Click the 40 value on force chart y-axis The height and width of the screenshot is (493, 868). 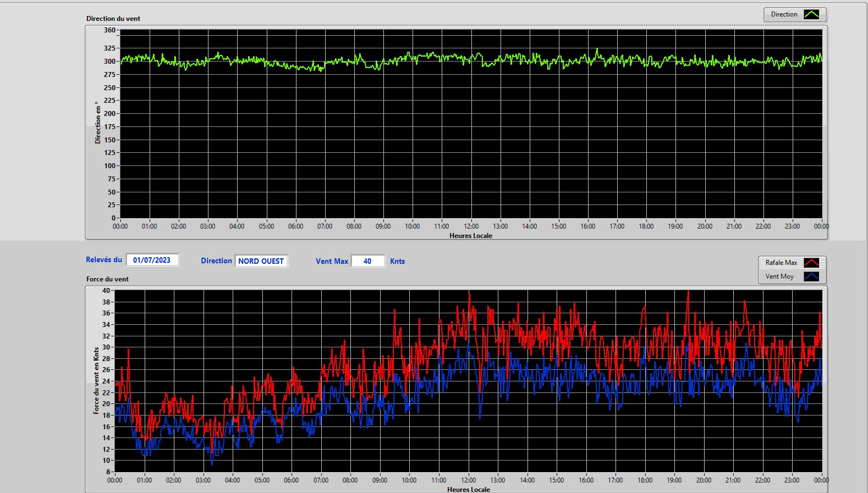[106, 291]
